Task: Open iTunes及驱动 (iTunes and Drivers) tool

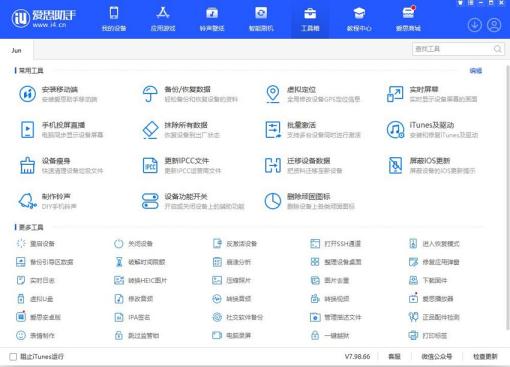Action: coord(432,129)
